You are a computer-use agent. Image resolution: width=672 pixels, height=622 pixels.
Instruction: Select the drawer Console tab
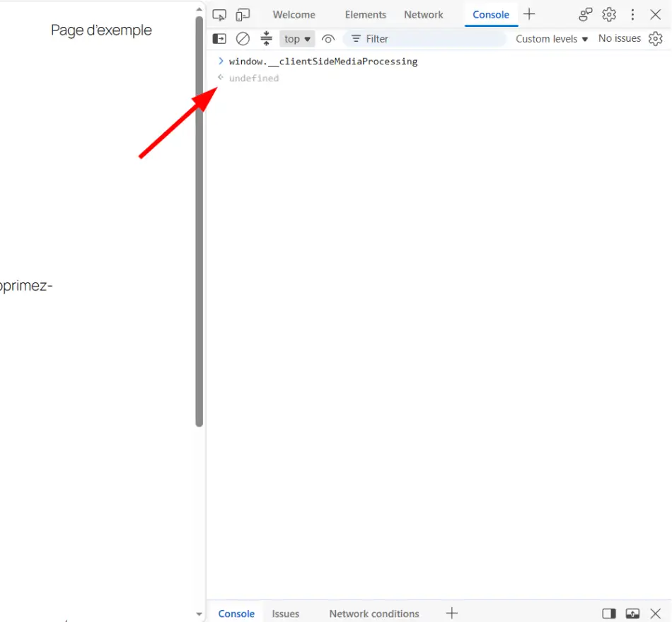(x=236, y=614)
